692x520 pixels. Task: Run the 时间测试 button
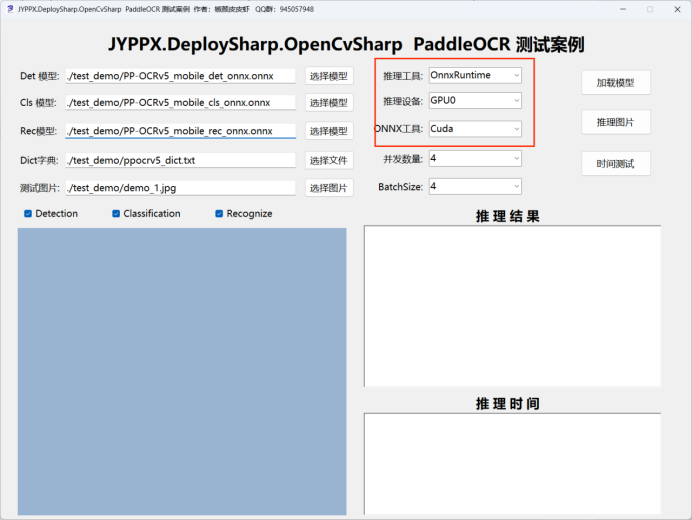[615, 163]
